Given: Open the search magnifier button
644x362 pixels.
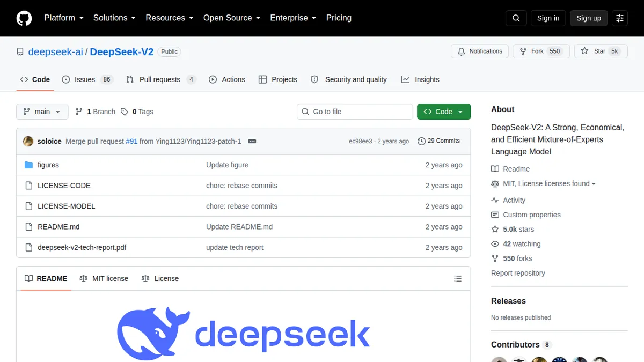Looking at the screenshot, I should click(516, 18).
